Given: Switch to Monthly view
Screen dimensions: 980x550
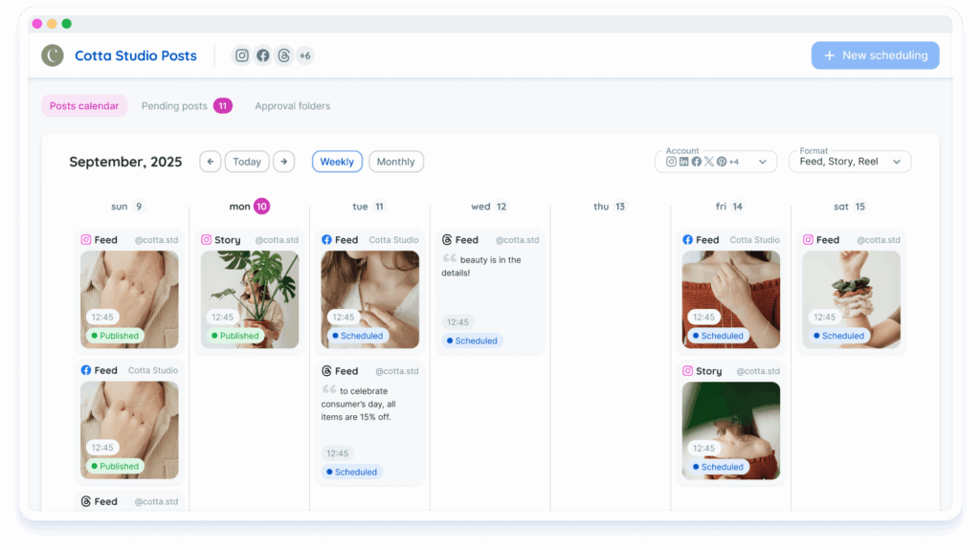Looking at the screenshot, I should 395,162.
